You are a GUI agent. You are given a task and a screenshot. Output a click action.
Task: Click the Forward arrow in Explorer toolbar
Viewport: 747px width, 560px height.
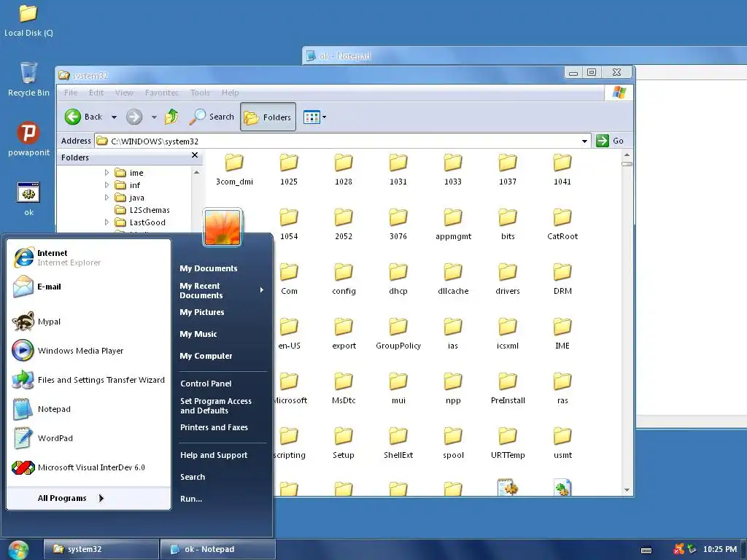(134, 117)
